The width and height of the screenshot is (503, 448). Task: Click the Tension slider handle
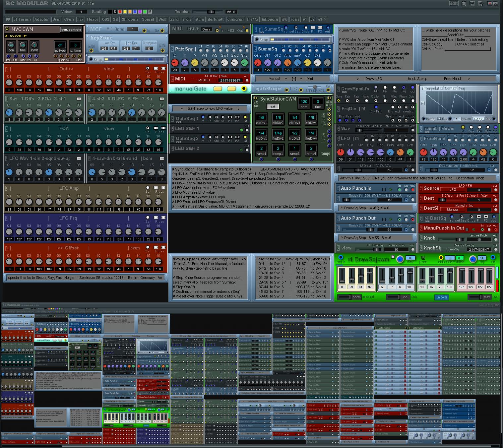point(211,12)
